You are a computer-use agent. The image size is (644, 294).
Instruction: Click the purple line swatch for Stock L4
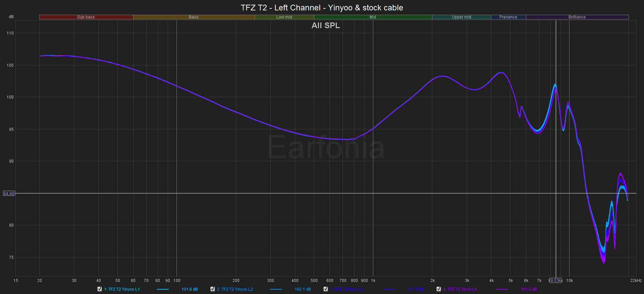click(502, 289)
